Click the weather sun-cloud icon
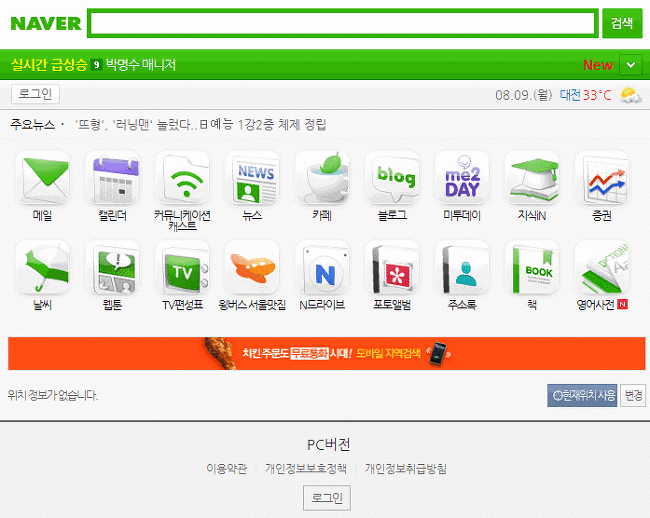This screenshot has height=518, width=650. click(631, 95)
